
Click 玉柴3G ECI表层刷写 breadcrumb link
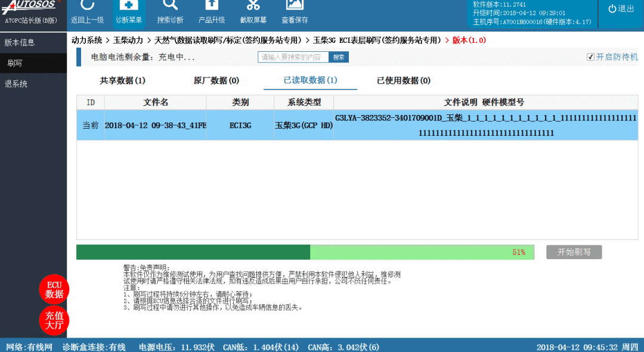(x=377, y=41)
